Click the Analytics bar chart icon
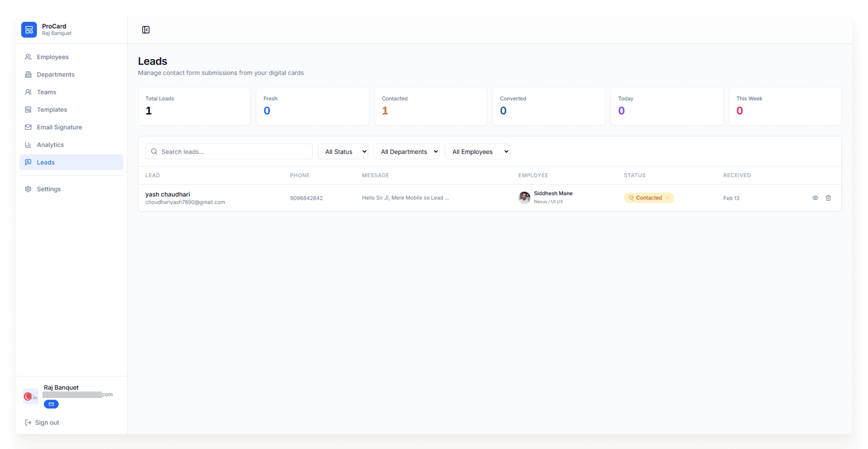Viewport: 868px width, 449px height. click(28, 144)
